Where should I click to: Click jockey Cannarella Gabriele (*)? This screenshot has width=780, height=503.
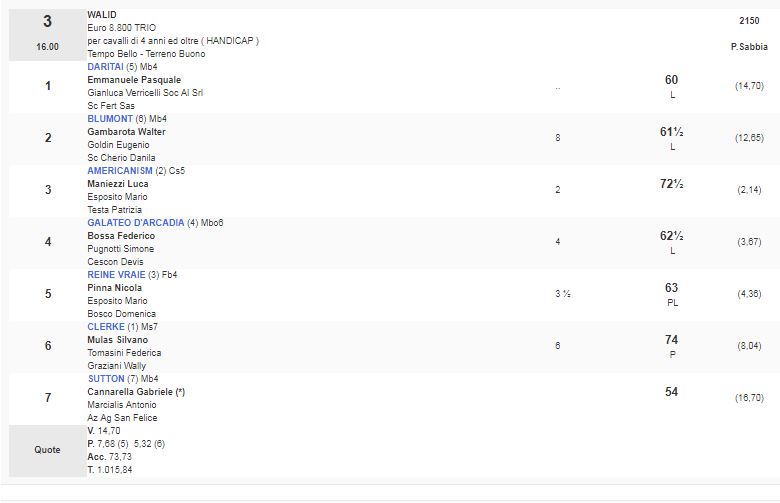pos(136,392)
